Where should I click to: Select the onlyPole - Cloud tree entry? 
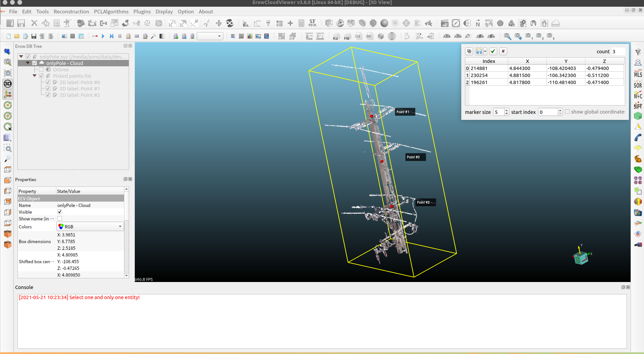[65, 63]
